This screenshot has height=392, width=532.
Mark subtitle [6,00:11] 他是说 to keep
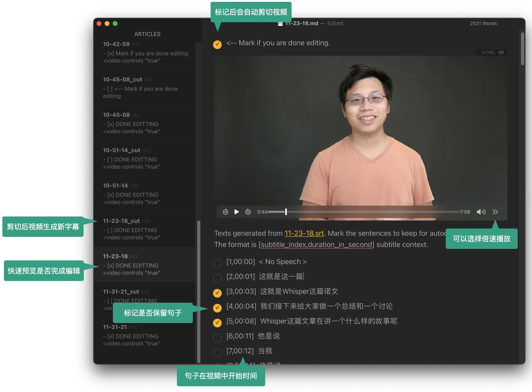pyautogui.click(x=217, y=338)
